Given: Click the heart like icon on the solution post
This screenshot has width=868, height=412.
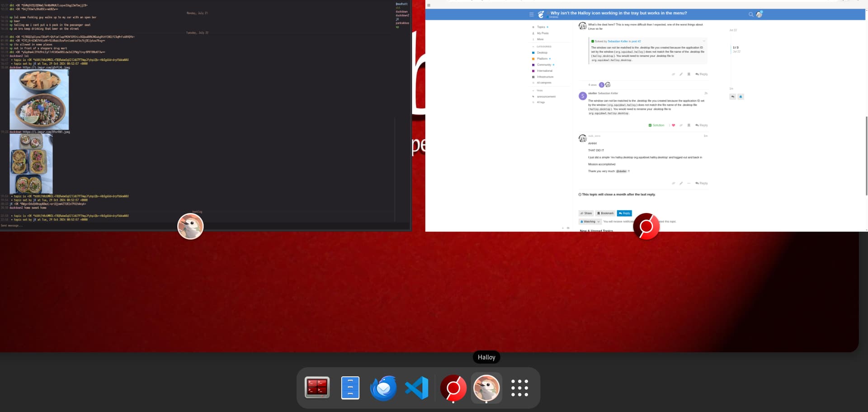Looking at the screenshot, I should click(x=673, y=125).
